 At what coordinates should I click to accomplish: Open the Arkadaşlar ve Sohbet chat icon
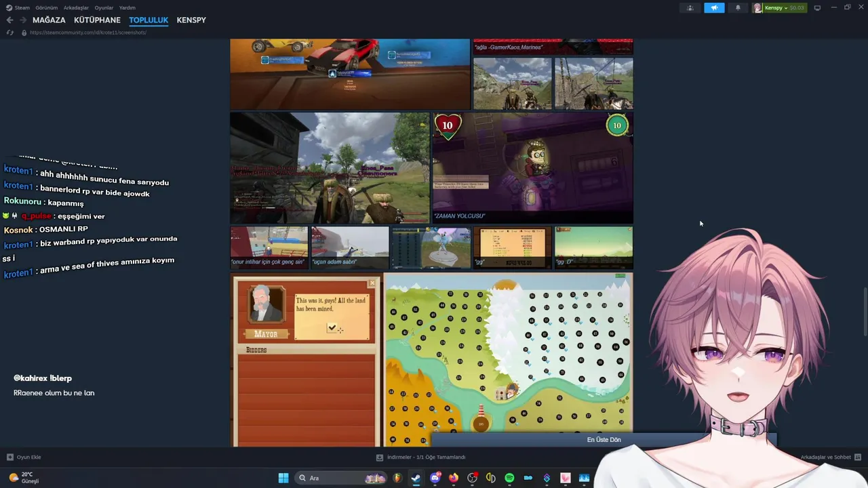tap(858, 457)
